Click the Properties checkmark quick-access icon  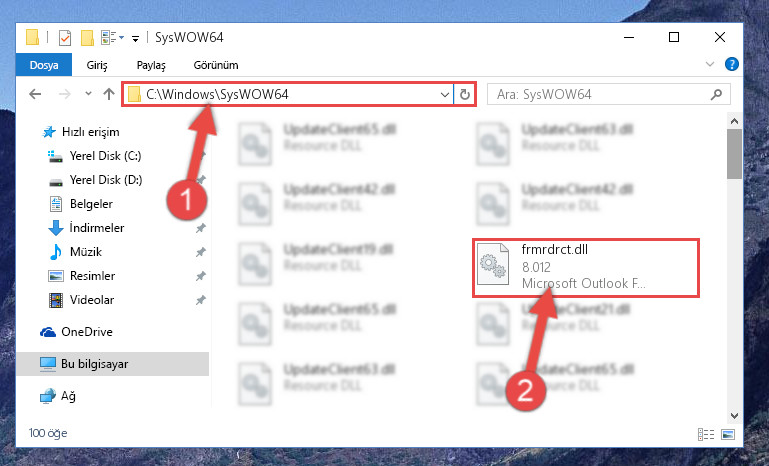pos(65,37)
